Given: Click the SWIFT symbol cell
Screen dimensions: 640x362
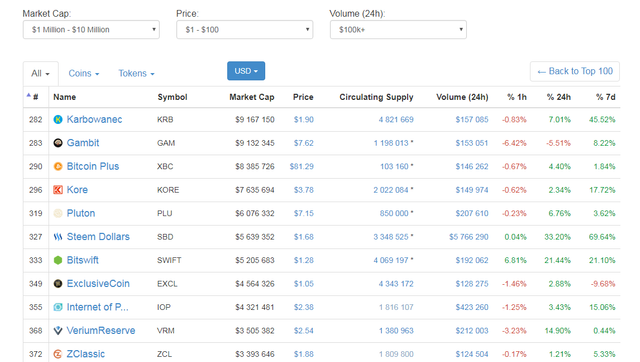Looking at the screenshot, I should (x=169, y=260).
